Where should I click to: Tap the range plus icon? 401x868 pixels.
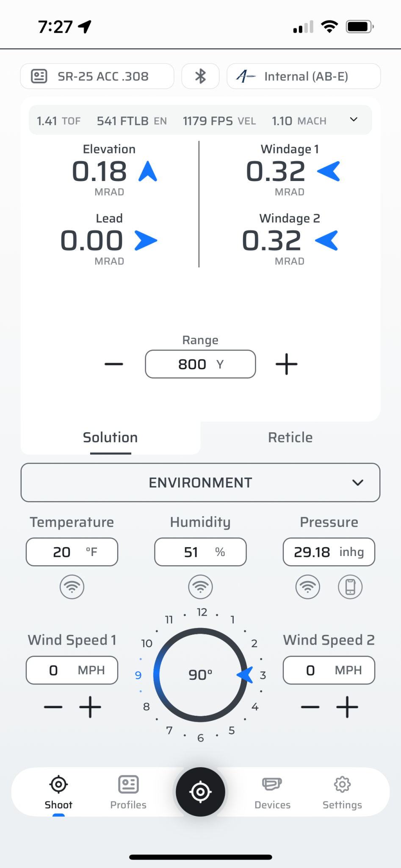tap(287, 364)
